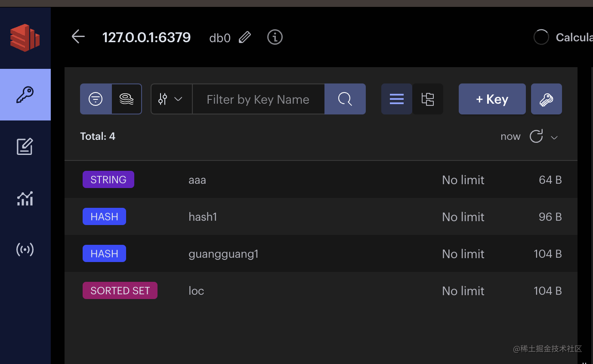Click the Filter by Key Name field
Screen dimensions: 593x364
(258, 99)
